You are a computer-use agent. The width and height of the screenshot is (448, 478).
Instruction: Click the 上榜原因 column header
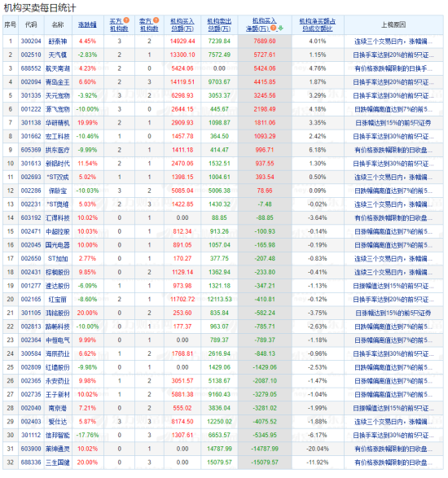(x=393, y=24)
